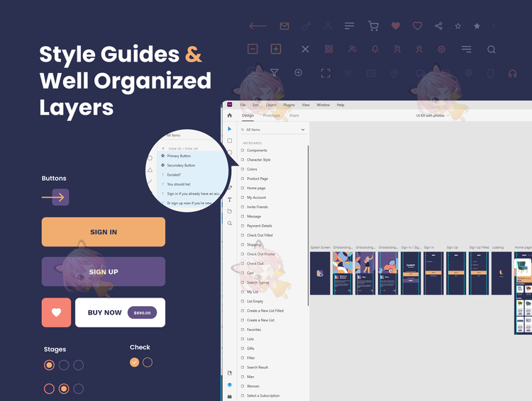Click the filled heart icon in icon set

point(396,26)
